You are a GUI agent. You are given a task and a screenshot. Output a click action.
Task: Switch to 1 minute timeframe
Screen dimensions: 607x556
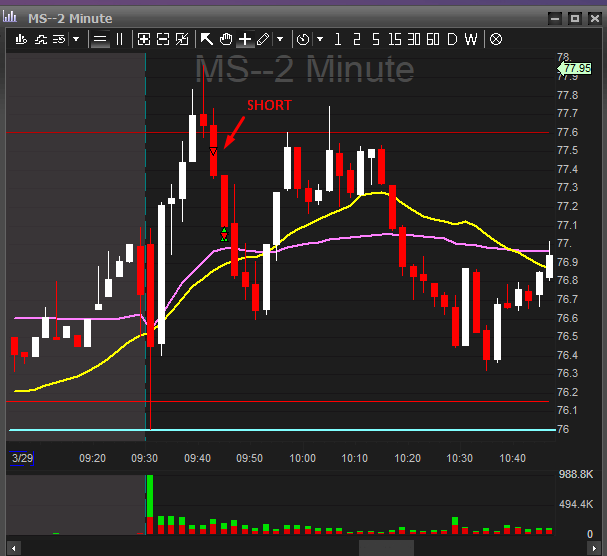tap(338, 39)
